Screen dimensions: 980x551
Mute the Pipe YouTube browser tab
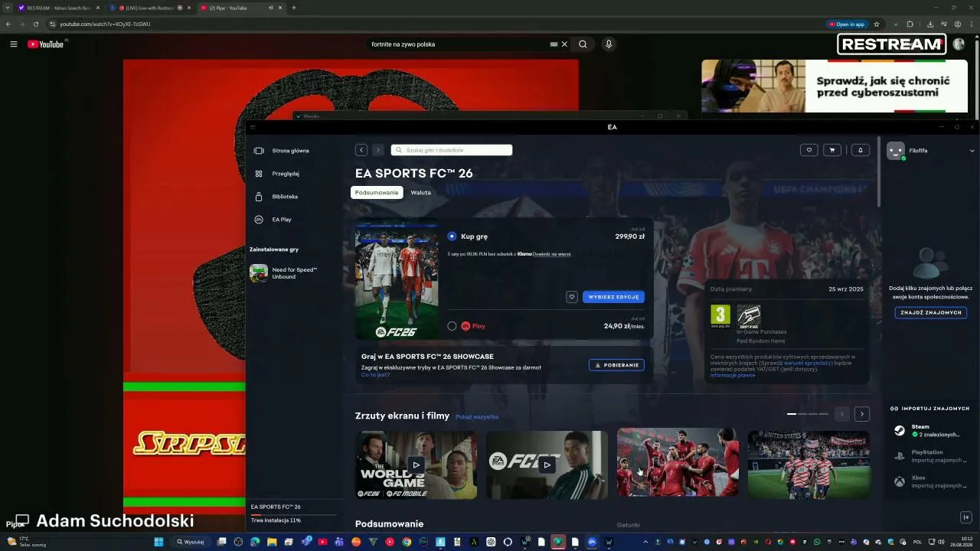(x=270, y=8)
